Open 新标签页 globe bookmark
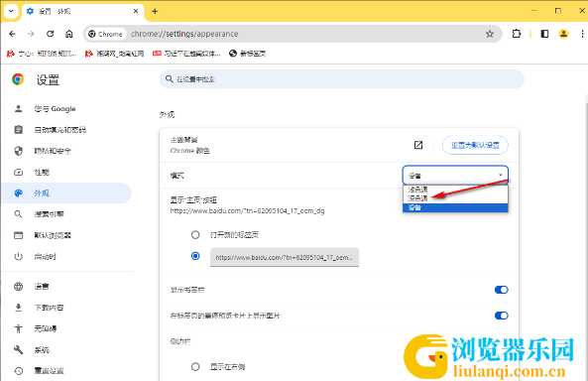 point(248,54)
